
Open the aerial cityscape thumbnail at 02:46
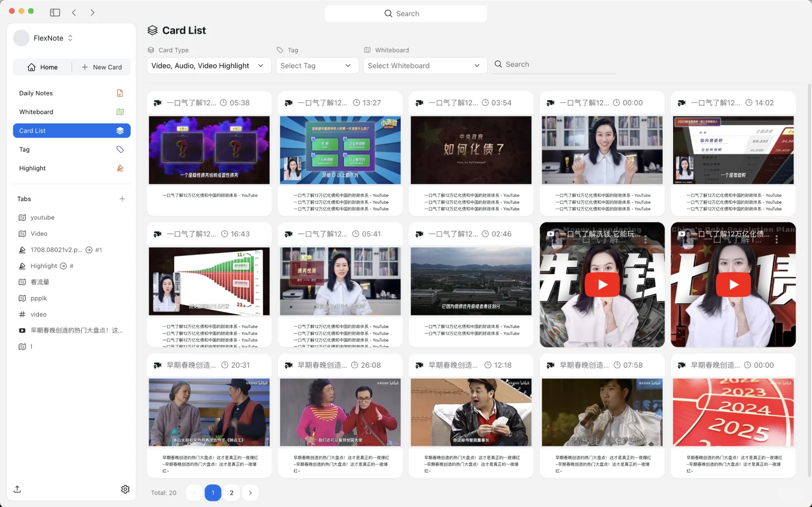coord(471,281)
